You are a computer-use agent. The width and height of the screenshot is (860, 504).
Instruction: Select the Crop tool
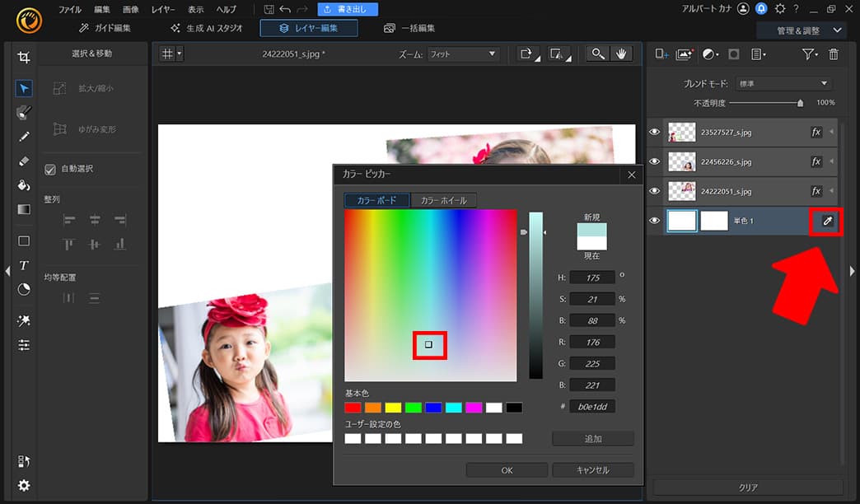tap(24, 57)
